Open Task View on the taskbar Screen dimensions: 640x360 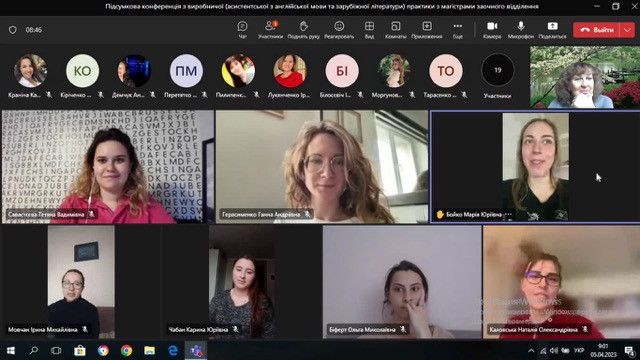56,351
